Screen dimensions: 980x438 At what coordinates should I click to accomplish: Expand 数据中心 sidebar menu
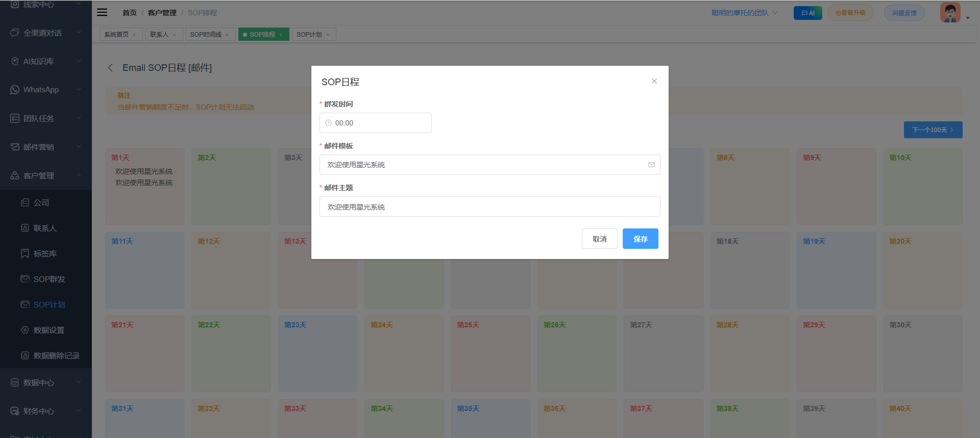[46, 382]
